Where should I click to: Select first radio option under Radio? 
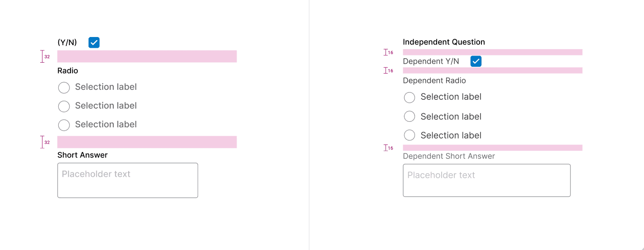(x=64, y=88)
